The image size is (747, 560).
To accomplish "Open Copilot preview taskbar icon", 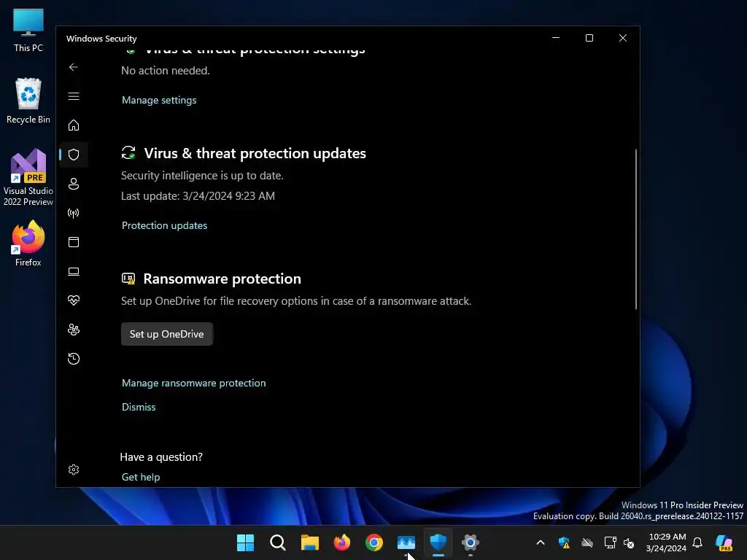I will coord(724,542).
